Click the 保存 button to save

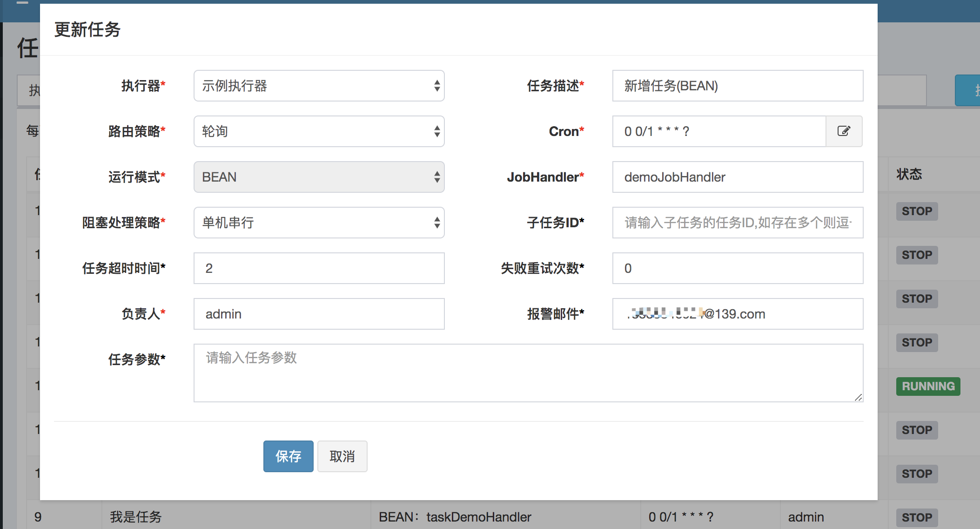[x=288, y=456]
